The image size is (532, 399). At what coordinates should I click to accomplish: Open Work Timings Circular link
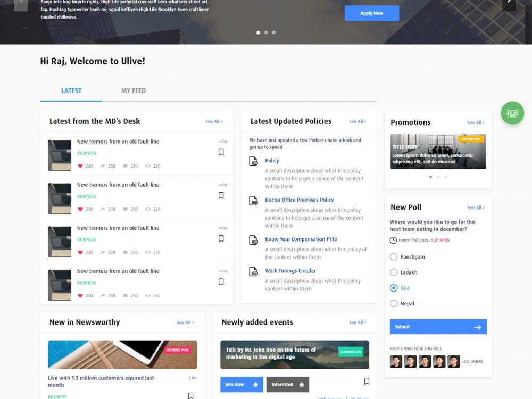290,271
